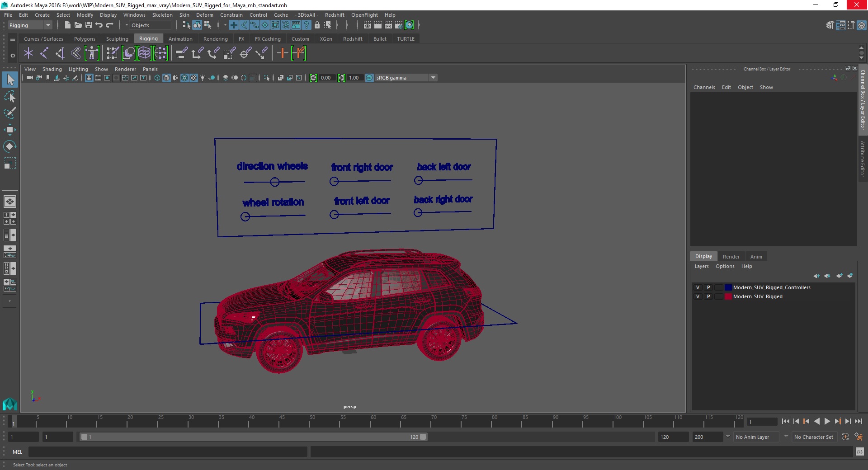Choose the Rotate tool in toolbox
The width and height of the screenshot is (868, 470).
tap(10, 146)
